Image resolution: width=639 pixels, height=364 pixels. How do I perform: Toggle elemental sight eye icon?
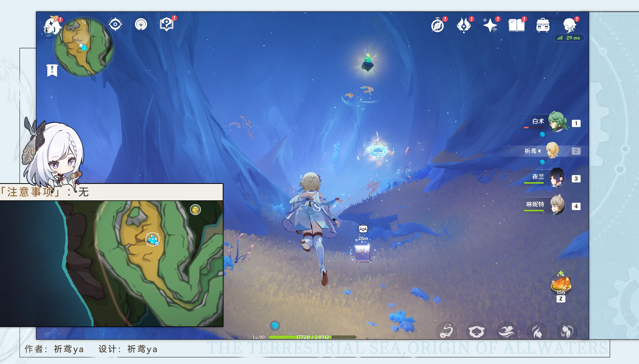point(115,24)
